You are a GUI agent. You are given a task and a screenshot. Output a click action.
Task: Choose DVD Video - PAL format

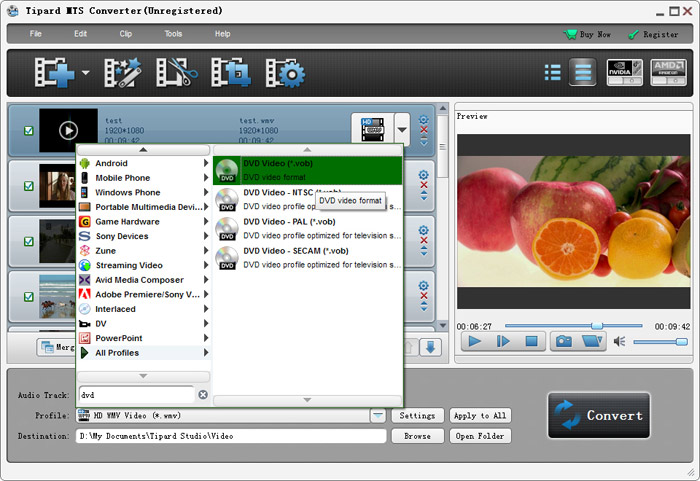[308, 229]
